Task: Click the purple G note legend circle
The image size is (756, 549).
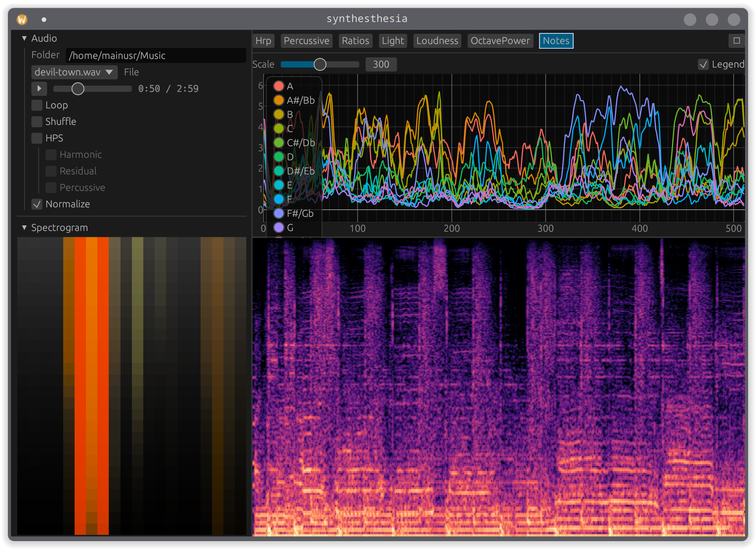Action: tap(279, 227)
